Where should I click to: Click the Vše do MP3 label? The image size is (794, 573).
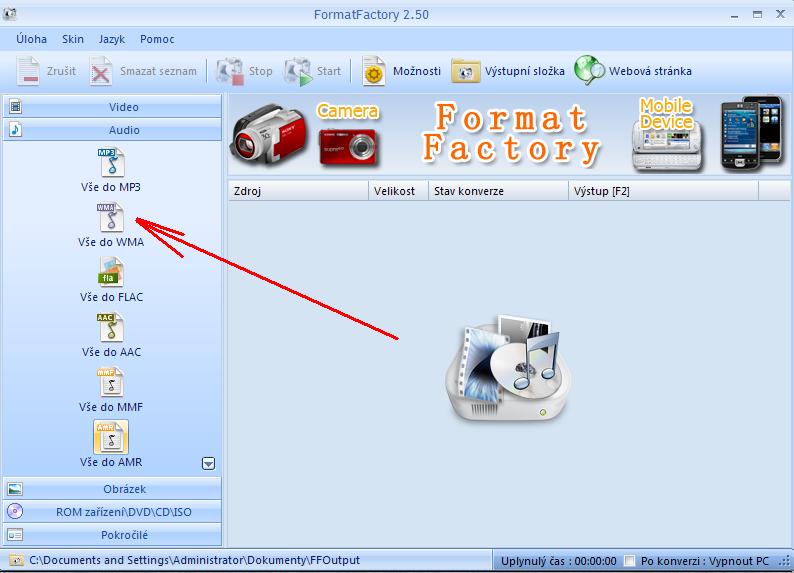[111, 187]
